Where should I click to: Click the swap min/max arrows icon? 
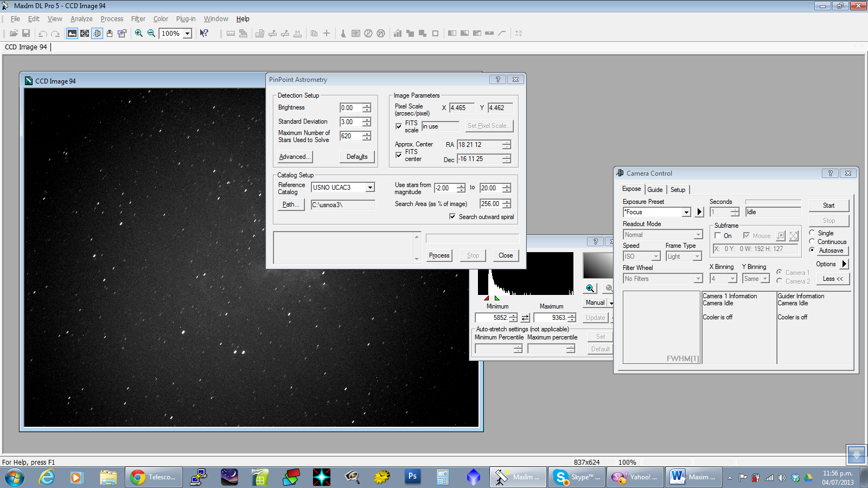click(x=525, y=318)
